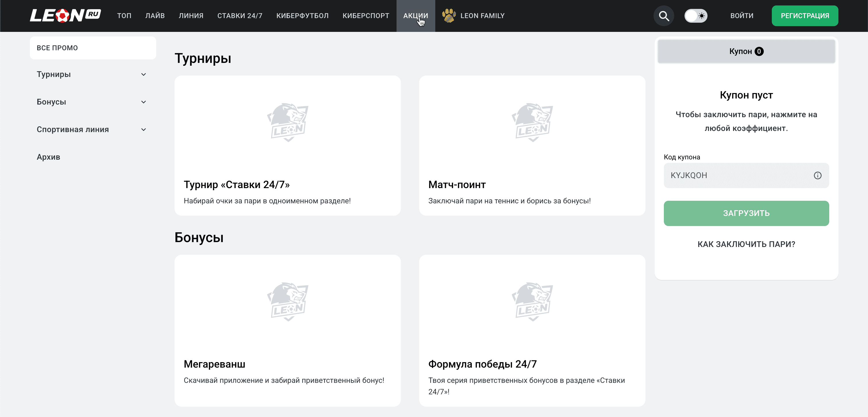This screenshot has width=868, height=417.
Task: Open the Матч-поинт card image
Action: point(532,122)
